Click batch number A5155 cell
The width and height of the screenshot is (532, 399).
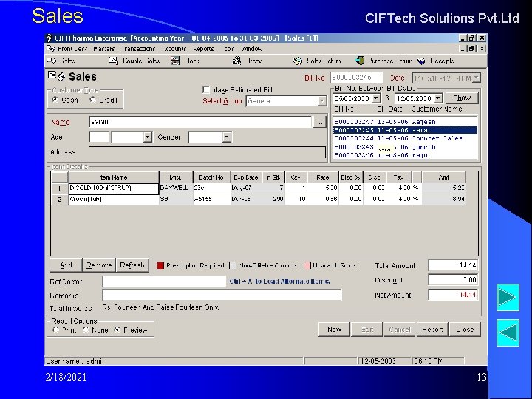(x=211, y=199)
